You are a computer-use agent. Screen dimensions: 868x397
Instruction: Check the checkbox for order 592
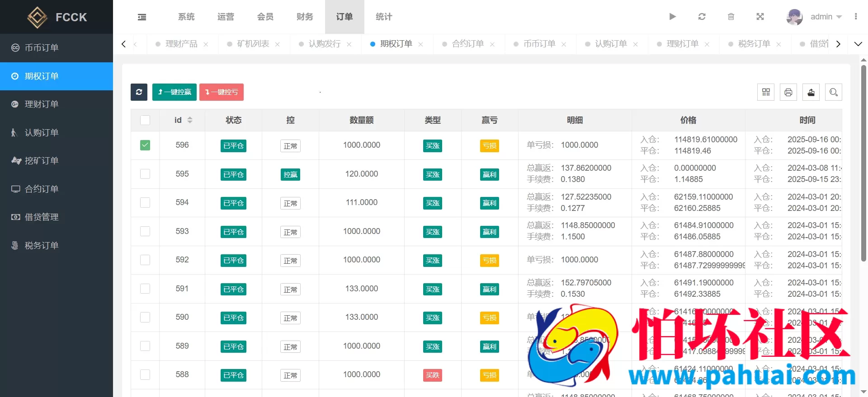pos(145,260)
